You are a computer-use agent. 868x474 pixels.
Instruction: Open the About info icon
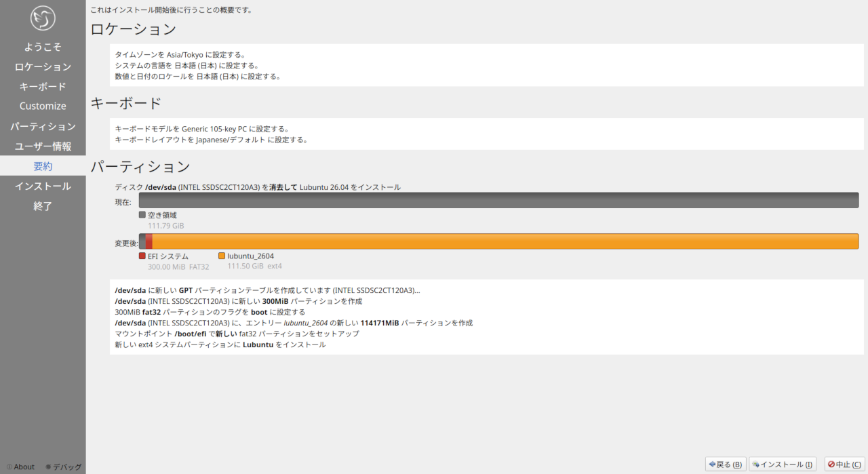point(9,467)
